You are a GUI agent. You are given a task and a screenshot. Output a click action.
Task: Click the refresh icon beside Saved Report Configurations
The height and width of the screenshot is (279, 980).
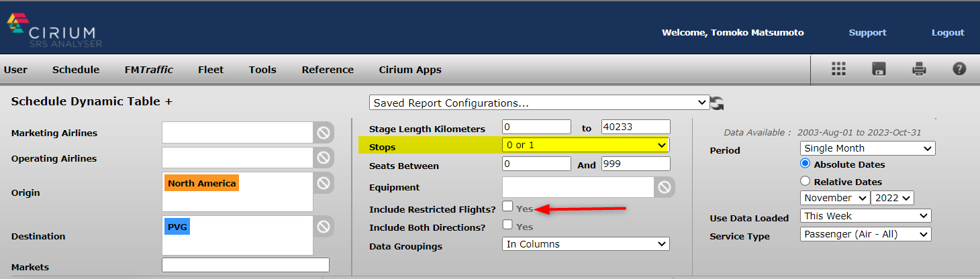[x=718, y=103]
